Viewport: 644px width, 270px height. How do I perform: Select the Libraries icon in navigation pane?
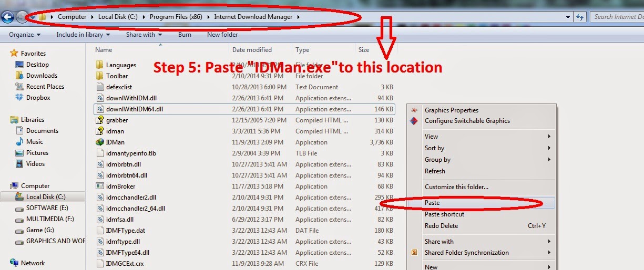[x=14, y=120]
